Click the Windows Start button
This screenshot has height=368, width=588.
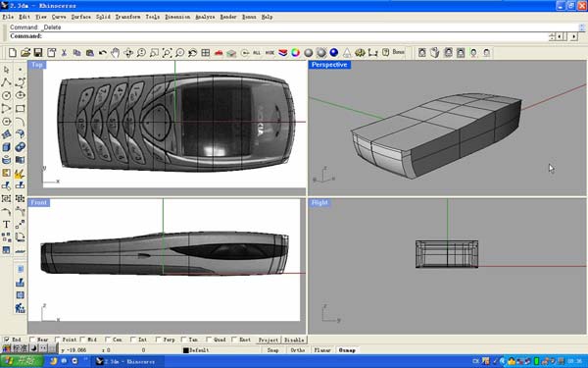tap(23, 361)
